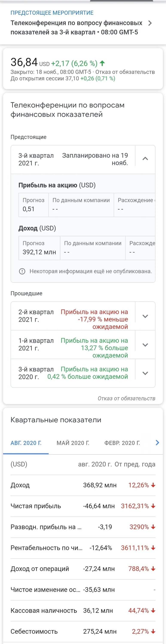Open the Отказ от обязательств link under earnings

pyautogui.click(x=126, y=398)
